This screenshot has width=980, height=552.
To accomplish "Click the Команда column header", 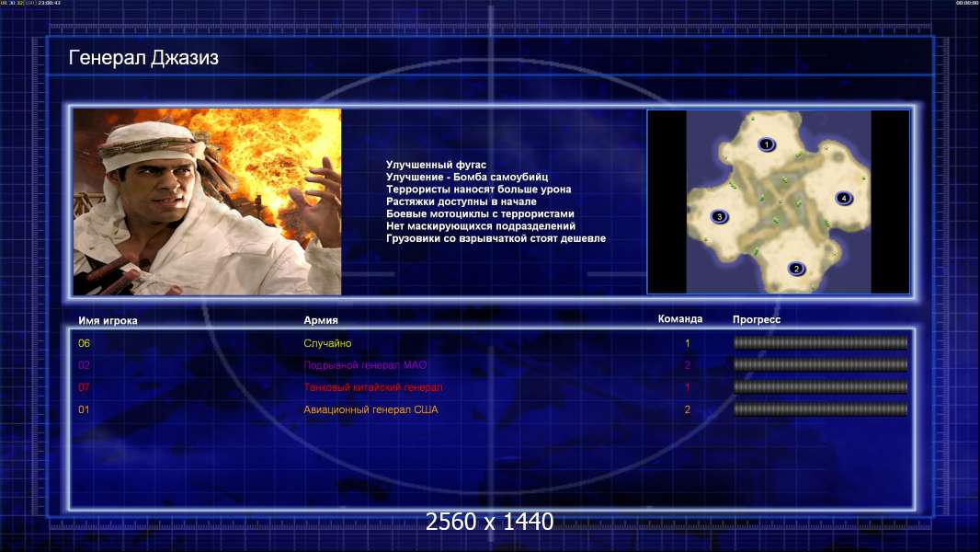I will (680, 319).
